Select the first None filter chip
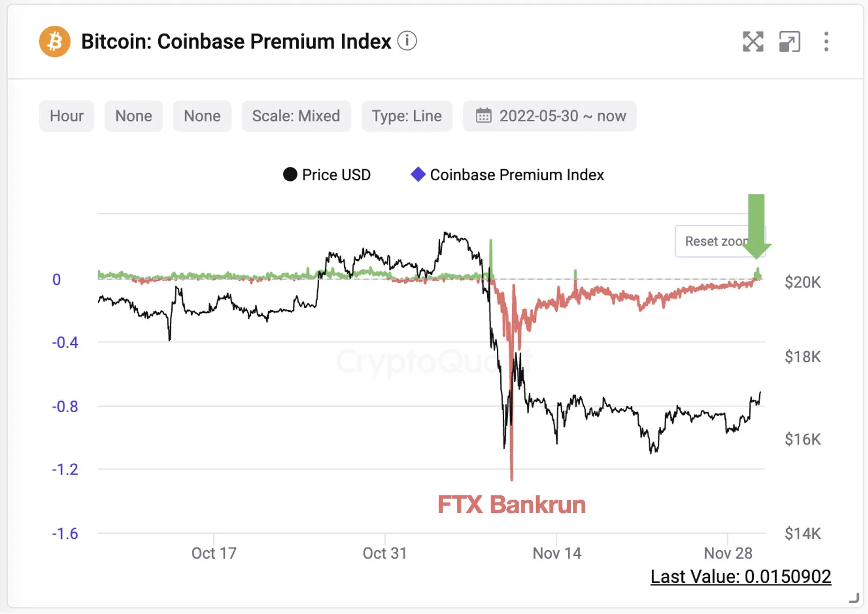The width and height of the screenshot is (868, 614). pos(133,116)
